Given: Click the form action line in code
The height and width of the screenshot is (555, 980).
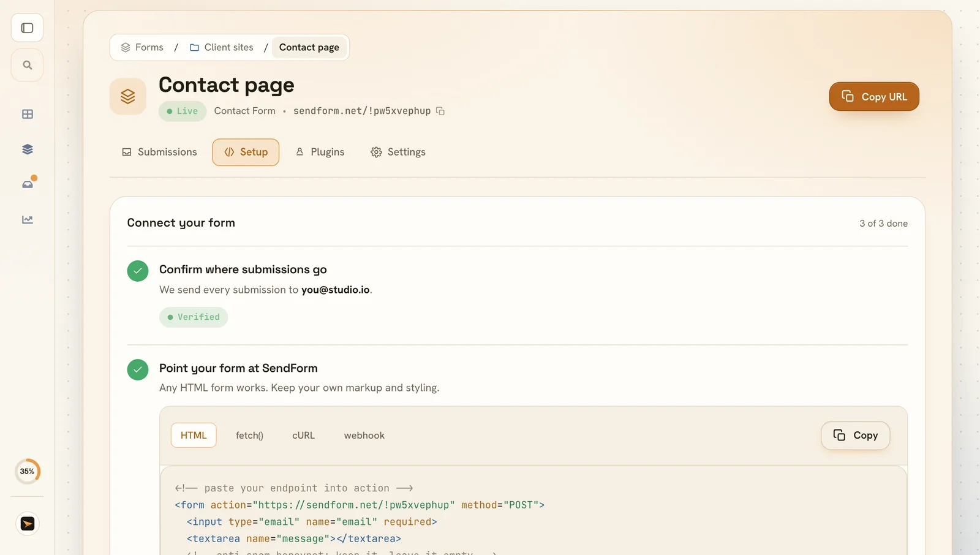Looking at the screenshot, I should pos(360,505).
